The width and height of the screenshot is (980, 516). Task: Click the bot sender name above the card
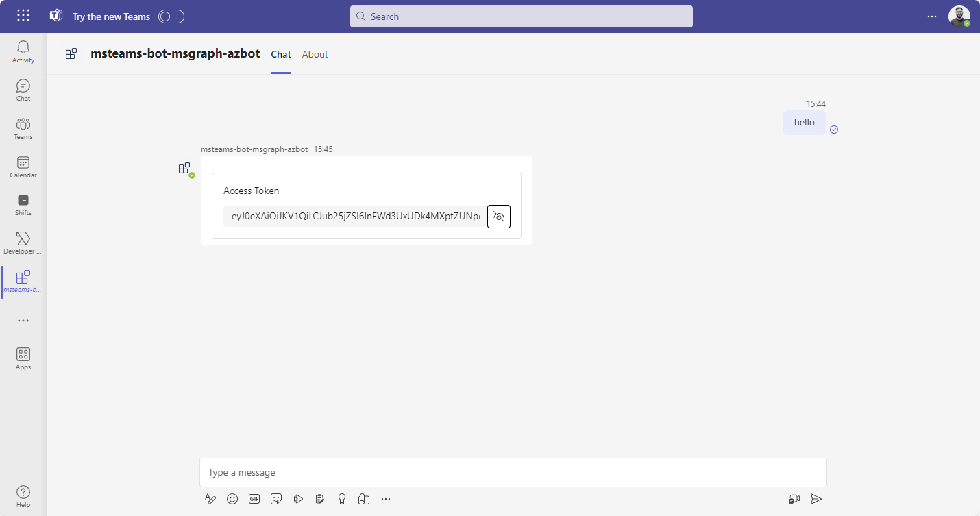pyautogui.click(x=254, y=149)
